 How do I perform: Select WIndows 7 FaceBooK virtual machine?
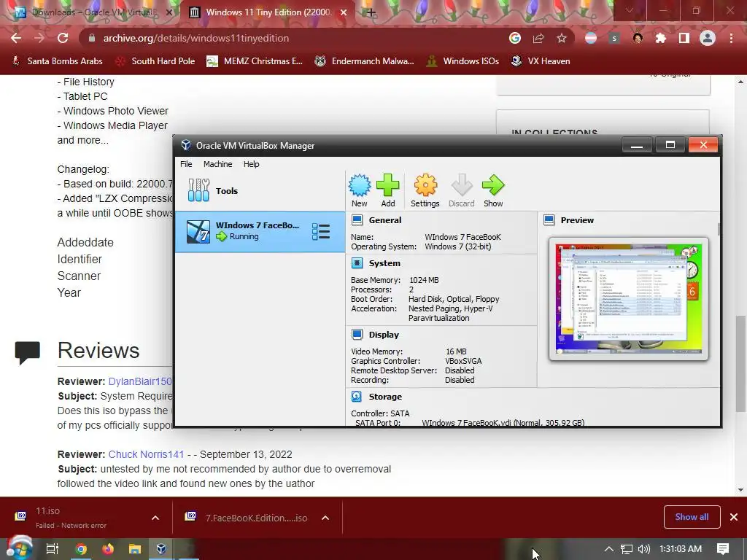[x=260, y=231]
